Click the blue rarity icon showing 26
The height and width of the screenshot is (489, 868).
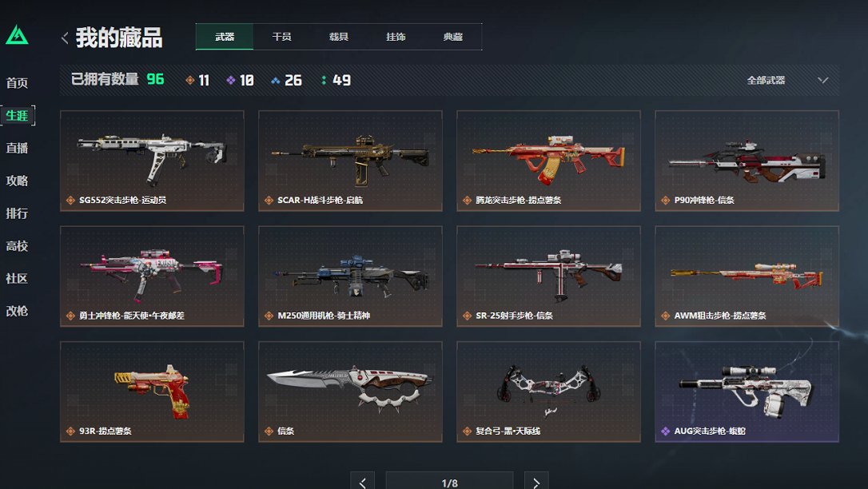point(275,81)
